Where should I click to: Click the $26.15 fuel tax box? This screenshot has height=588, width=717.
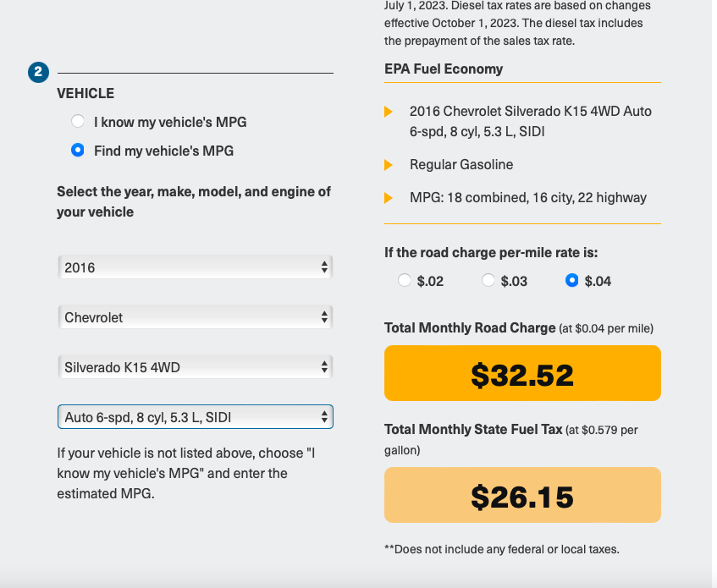click(522, 495)
